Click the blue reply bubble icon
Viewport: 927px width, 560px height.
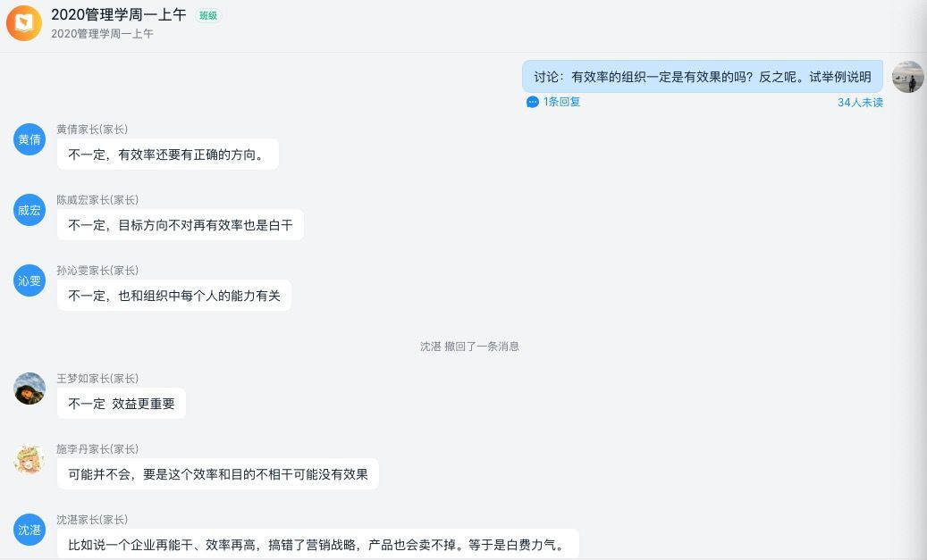tap(532, 102)
